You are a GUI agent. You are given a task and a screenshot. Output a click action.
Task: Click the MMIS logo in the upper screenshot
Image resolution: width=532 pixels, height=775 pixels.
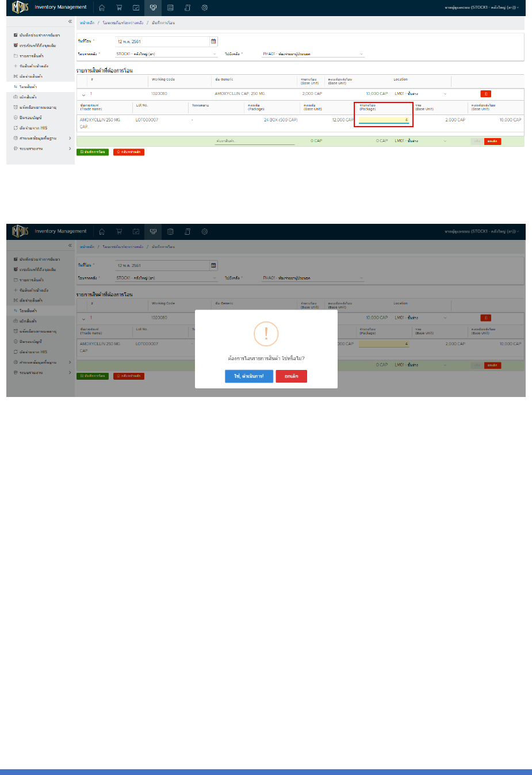(x=21, y=7)
